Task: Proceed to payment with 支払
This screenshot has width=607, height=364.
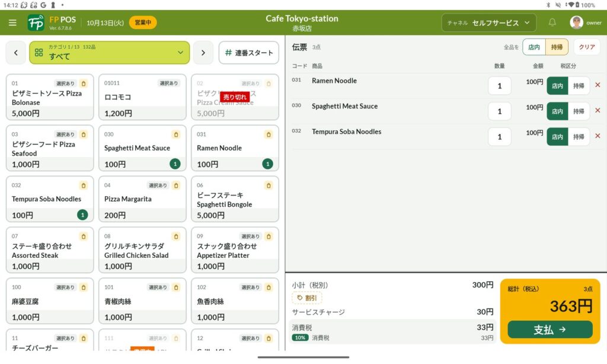Action: [550, 330]
